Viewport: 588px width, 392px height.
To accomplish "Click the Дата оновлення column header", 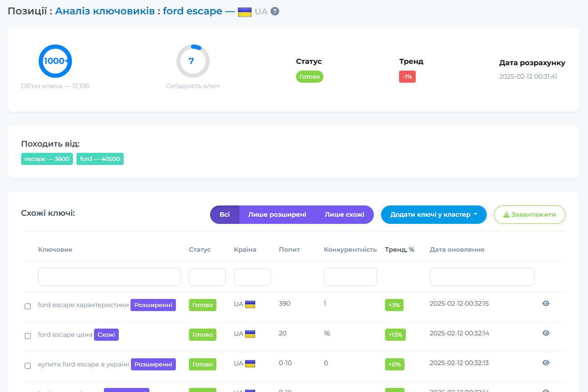I will click(457, 249).
